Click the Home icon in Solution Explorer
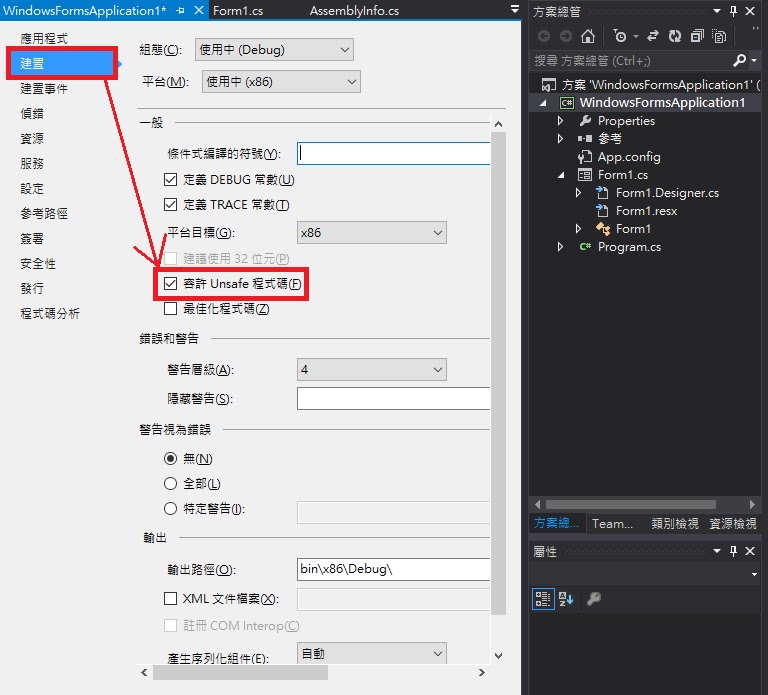This screenshot has width=768, height=695. tap(588, 36)
